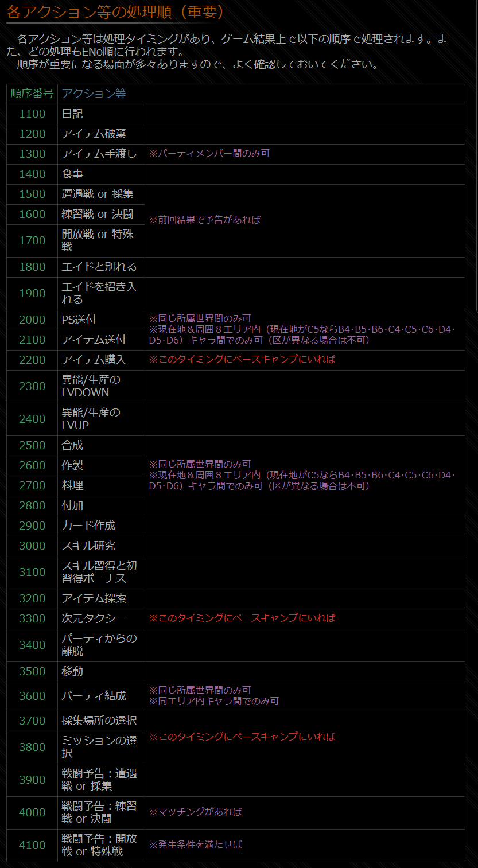The width and height of the screenshot is (478, 868).
Task: Click order number 2000
Action: (32, 320)
